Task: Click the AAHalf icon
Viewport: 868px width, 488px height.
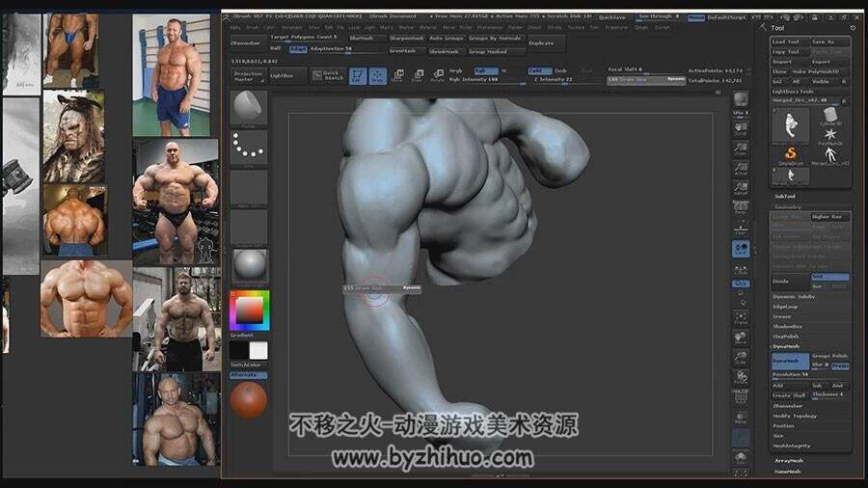Action: click(741, 188)
